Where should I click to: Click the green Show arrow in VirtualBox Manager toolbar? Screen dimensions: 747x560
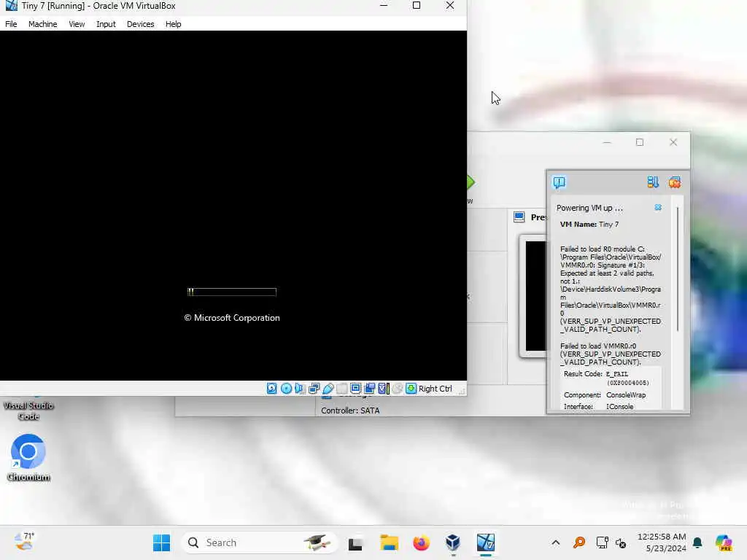[471, 182]
